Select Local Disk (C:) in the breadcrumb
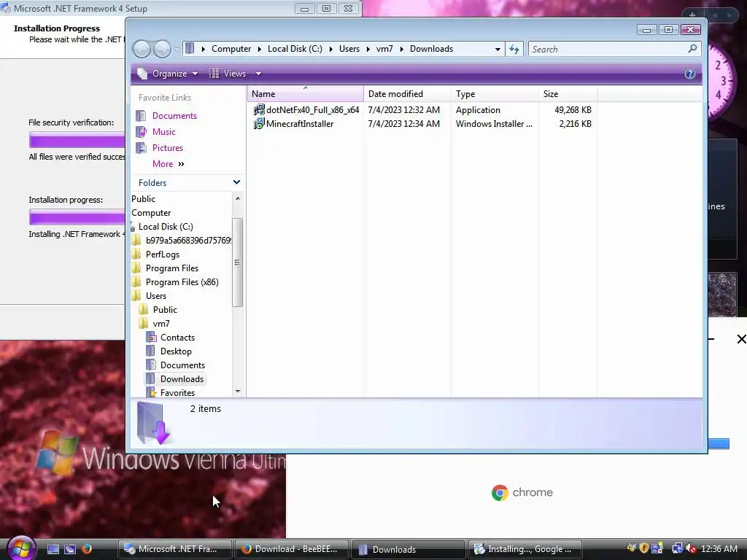The width and height of the screenshot is (747, 560). click(295, 49)
